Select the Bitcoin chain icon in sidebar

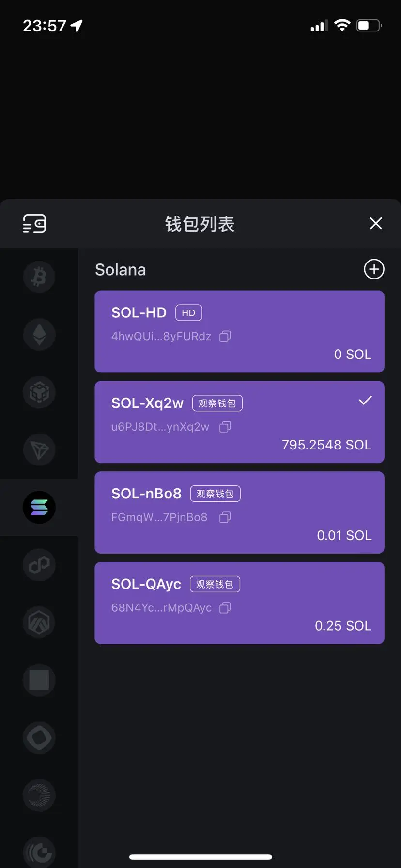(39, 277)
